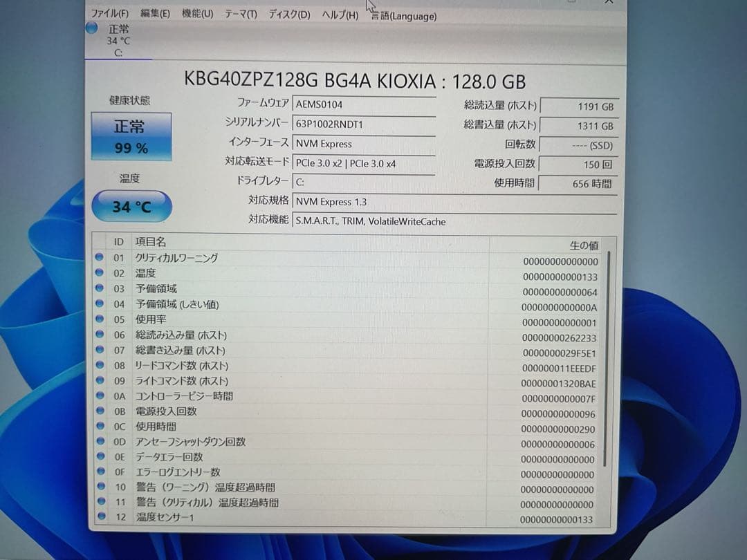Select the 使用率 attribute name
The width and height of the screenshot is (747, 560).
click(151, 319)
